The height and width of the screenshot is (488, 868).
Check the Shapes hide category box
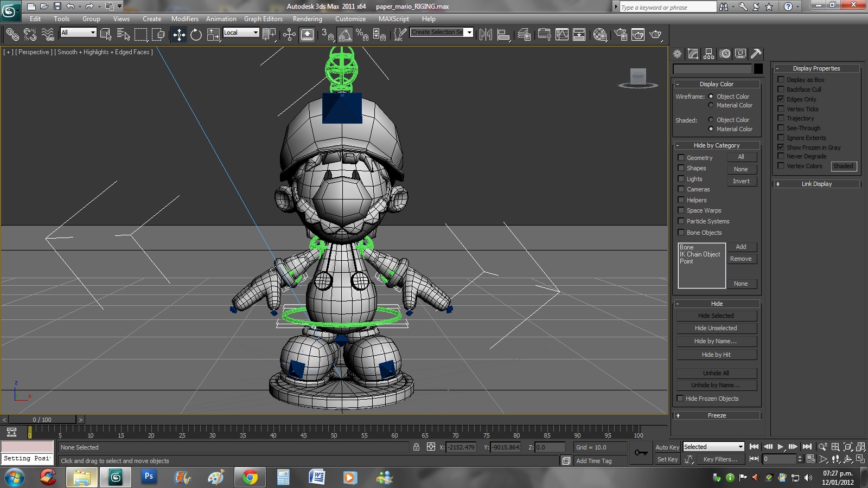[681, 168]
